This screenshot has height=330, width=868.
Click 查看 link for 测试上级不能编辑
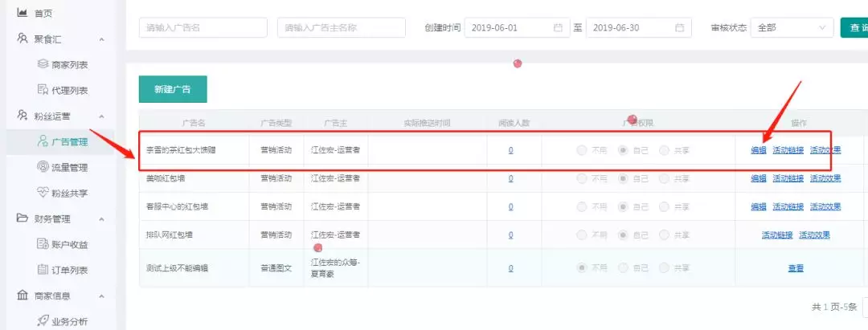pyautogui.click(x=795, y=268)
